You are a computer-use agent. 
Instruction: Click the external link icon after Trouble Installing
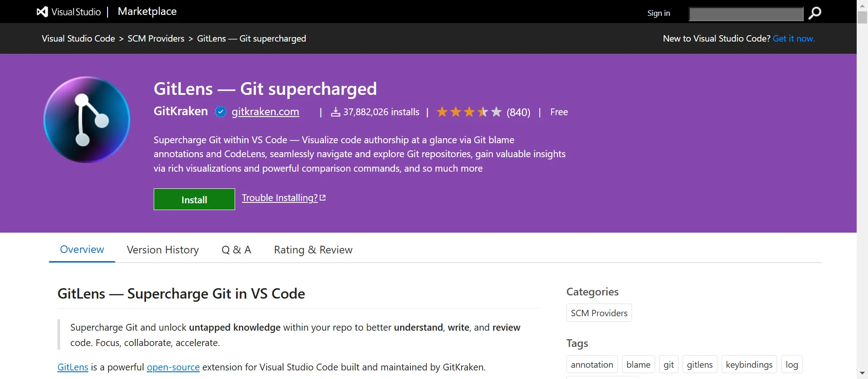[x=322, y=198]
